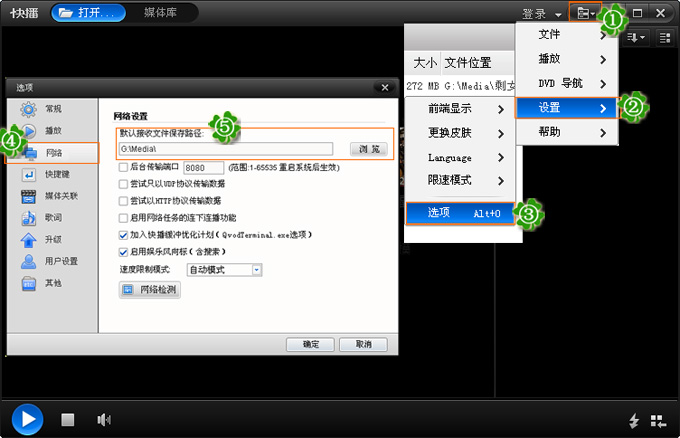Enable 后台传输端口 checkbox
Image resolution: width=680 pixels, height=438 pixels.
[x=123, y=167]
